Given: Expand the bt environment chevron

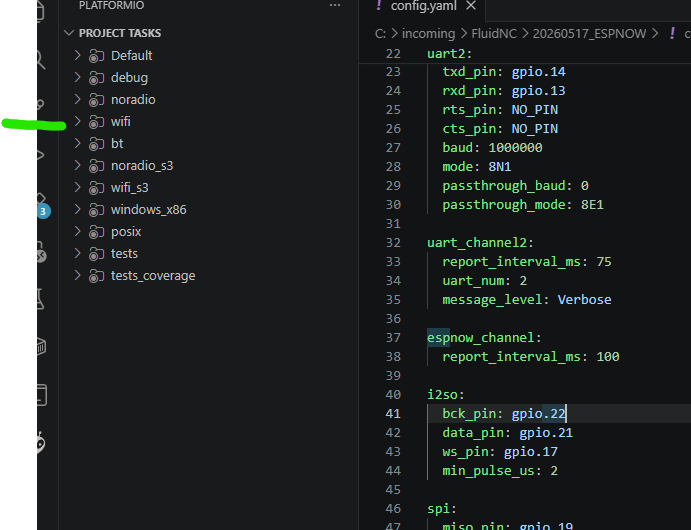Looking at the screenshot, I should [x=78, y=143].
